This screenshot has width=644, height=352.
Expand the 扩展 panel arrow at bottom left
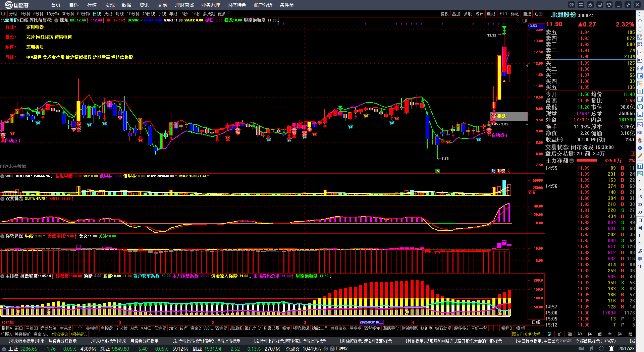(x=6, y=334)
